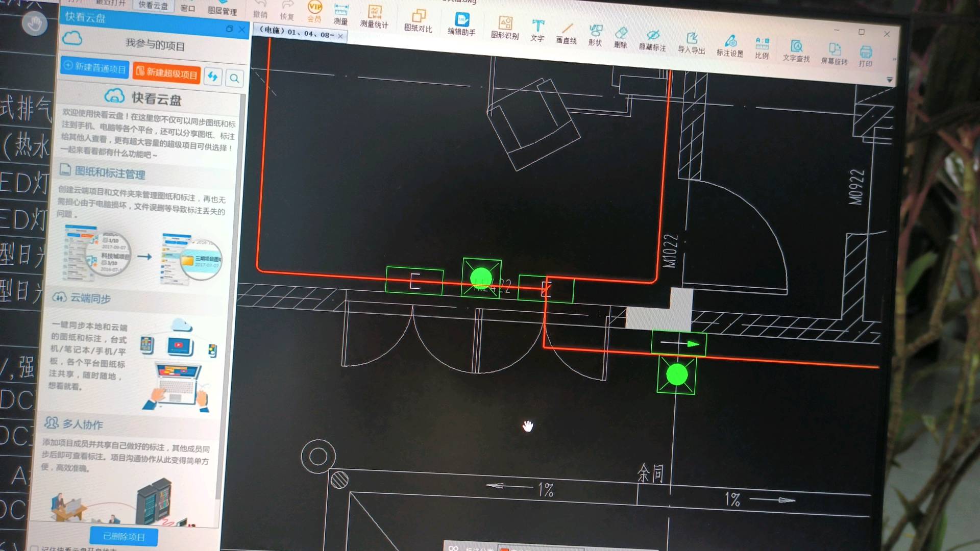This screenshot has height=551, width=980.
Task: Click the green circle below arrow box
Action: click(676, 374)
